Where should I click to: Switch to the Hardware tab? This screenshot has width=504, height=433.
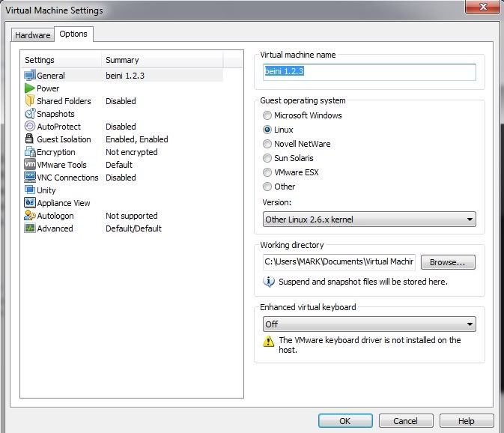tap(32, 34)
